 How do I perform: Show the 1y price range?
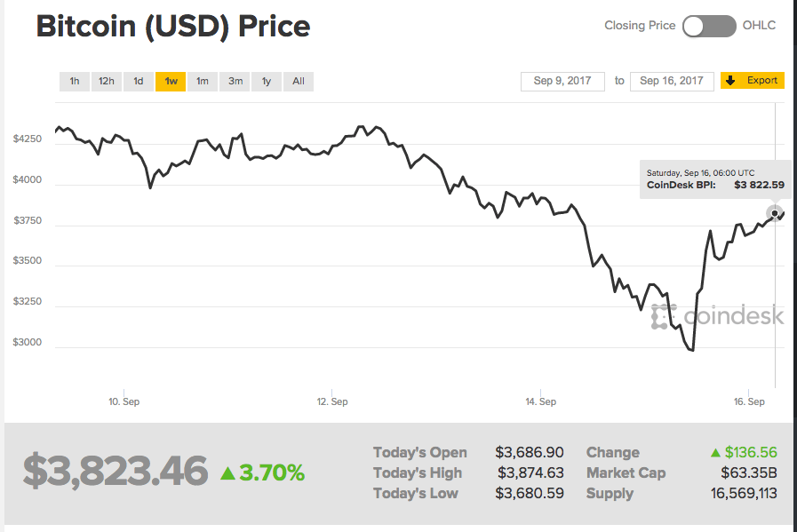click(267, 81)
